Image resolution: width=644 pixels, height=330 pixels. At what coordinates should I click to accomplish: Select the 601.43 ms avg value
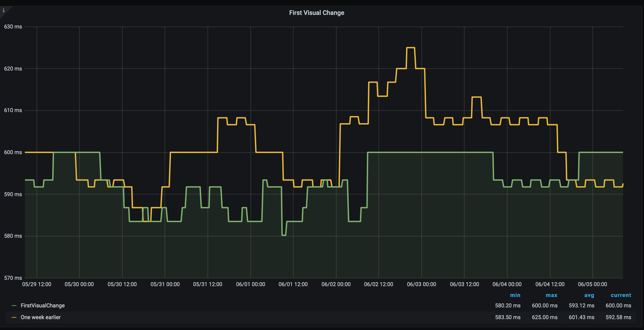click(582, 317)
